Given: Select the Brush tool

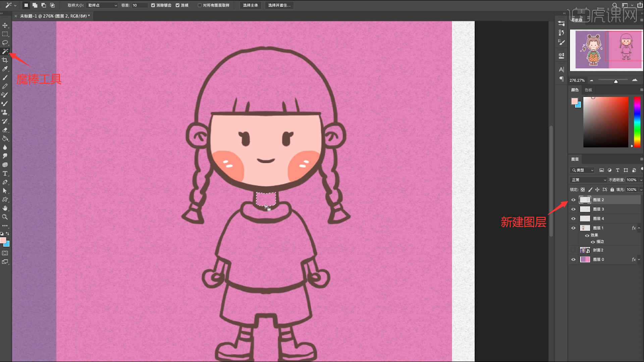Looking at the screenshot, I should 5,78.
